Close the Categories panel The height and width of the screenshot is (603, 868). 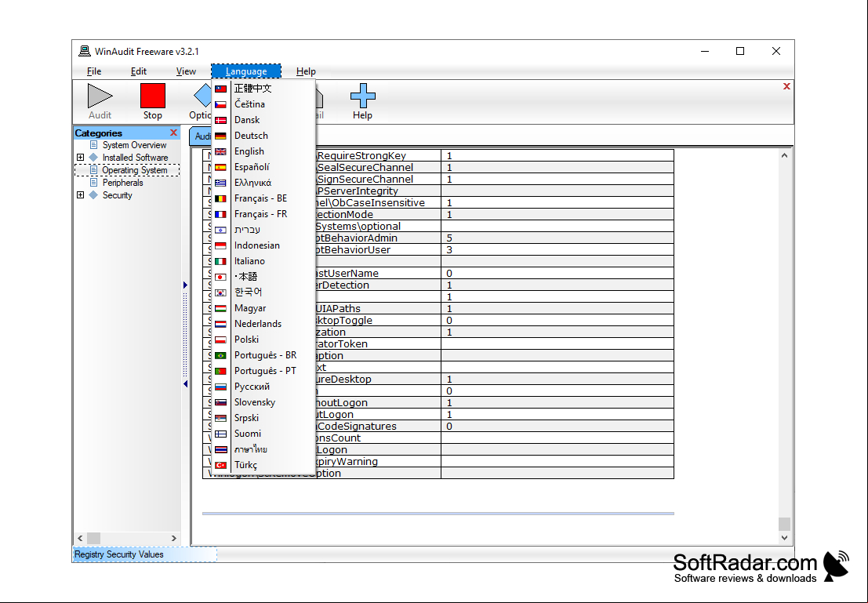[x=173, y=133]
